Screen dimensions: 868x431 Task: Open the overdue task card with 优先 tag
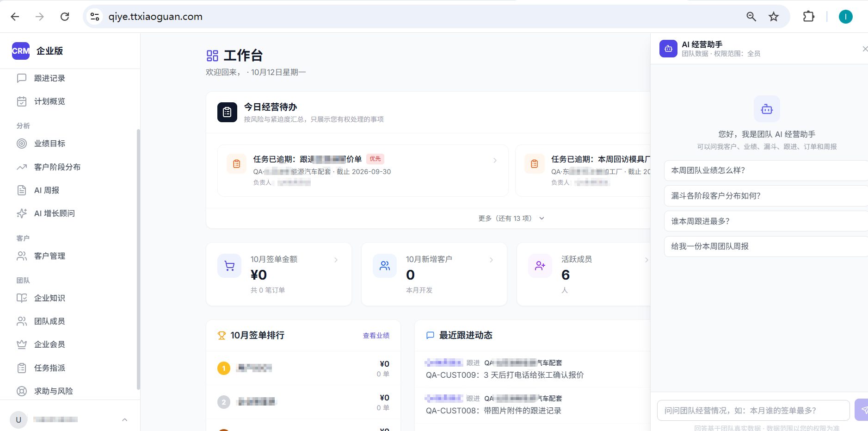point(363,170)
